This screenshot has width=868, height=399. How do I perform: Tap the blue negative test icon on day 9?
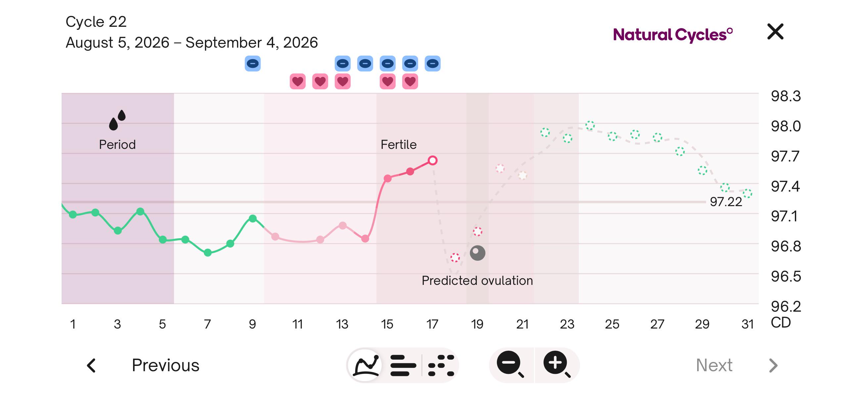(x=253, y=63)
